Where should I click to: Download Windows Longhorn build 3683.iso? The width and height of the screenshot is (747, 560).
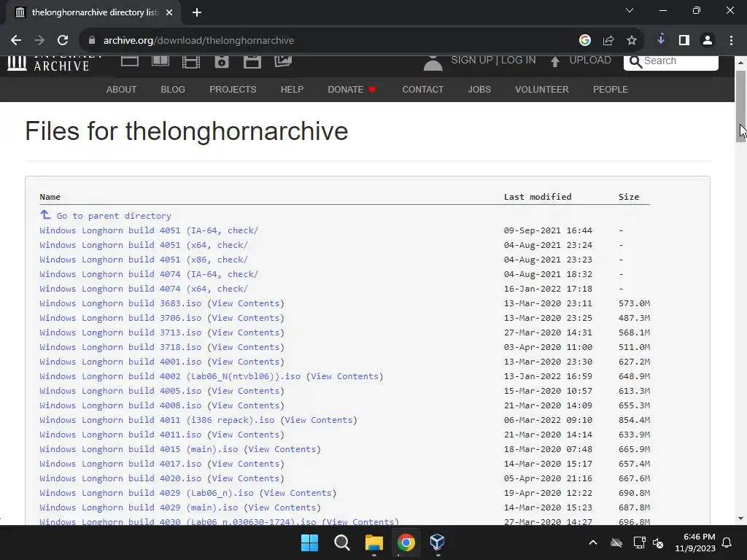click(x=120, y=303)
